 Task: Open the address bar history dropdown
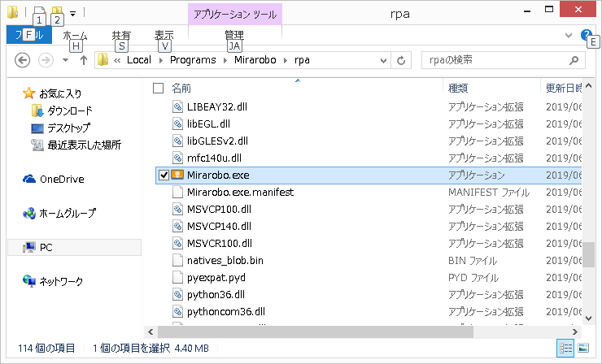(383, 61)
